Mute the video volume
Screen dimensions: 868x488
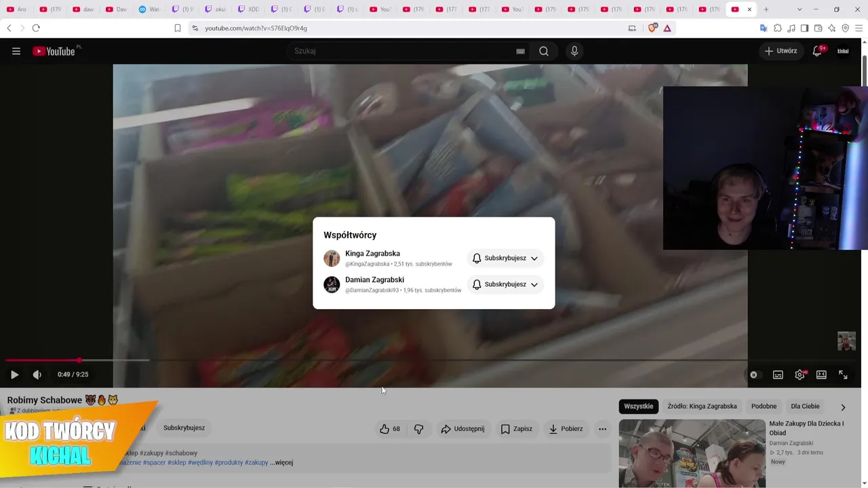coord(37,375)
